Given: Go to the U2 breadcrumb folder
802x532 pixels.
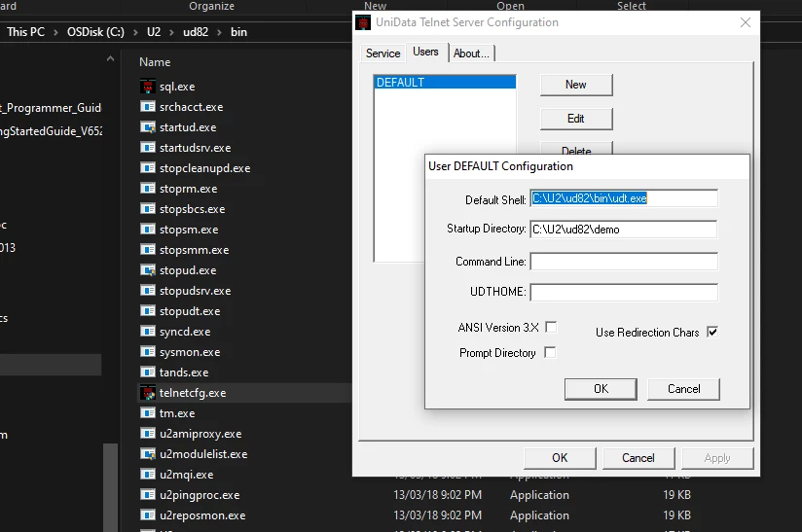Looking at the screenshot, I should pos(154,32).
